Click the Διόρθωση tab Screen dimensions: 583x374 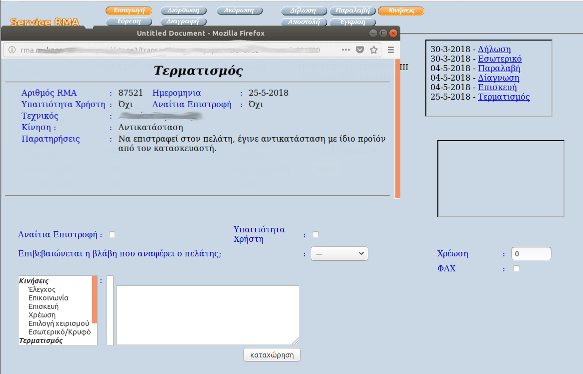(x=183, y=11)
